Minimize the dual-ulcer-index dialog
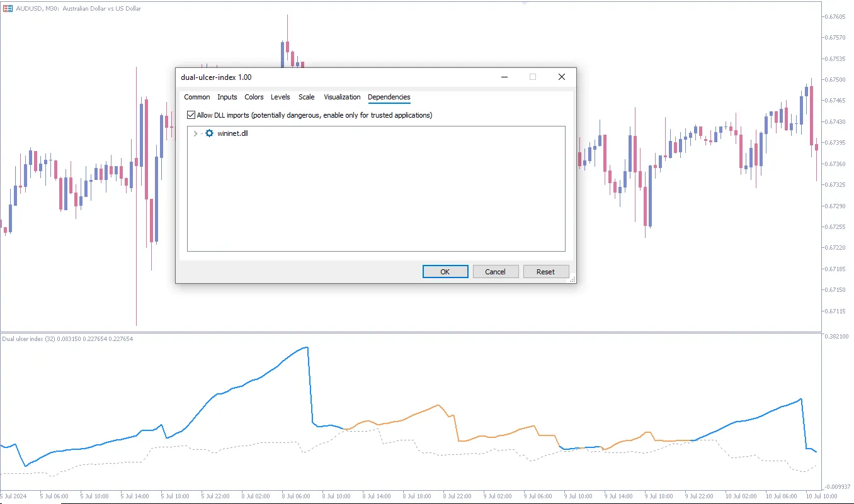Image resolution: width=854 pixels, height=504 pixels. tap(504, 77)
